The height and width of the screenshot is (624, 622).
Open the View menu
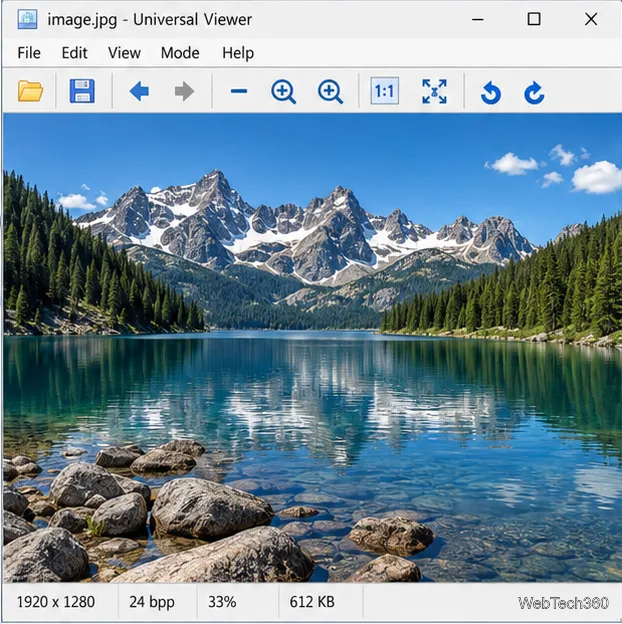[x=124, y=53]
